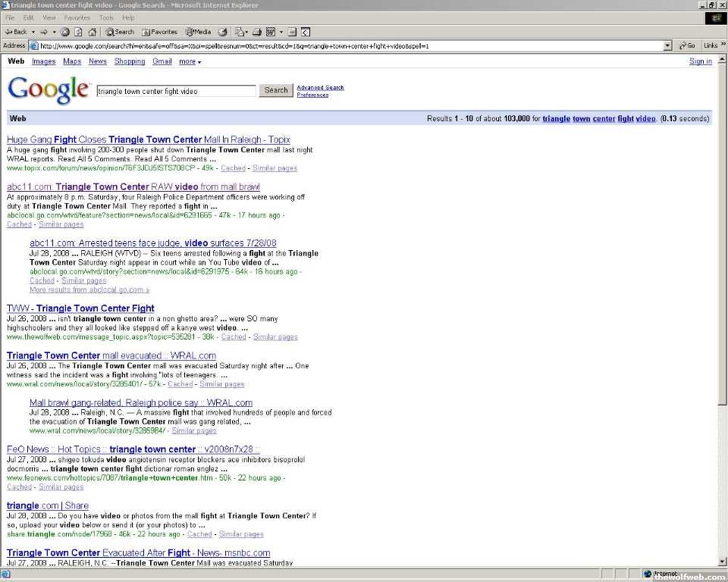Open the TWW Triangle Town Center Fight result
The width and height of the screenshot is (728, 582).
coord(80,308)
